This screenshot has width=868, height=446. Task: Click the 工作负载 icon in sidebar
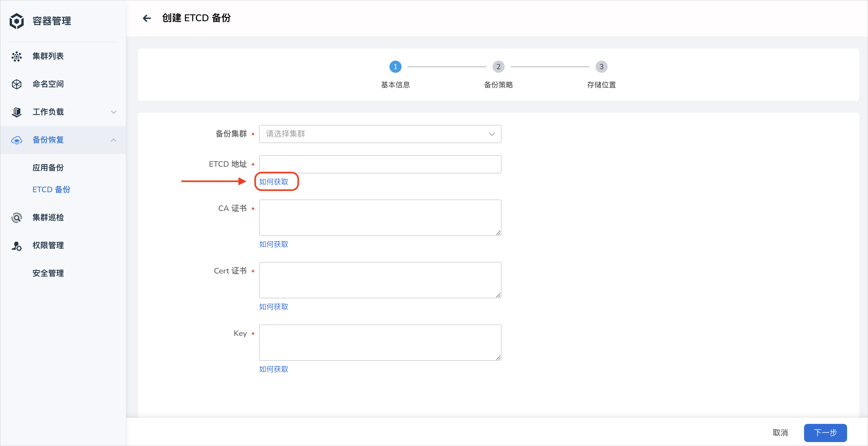[16, 112]
